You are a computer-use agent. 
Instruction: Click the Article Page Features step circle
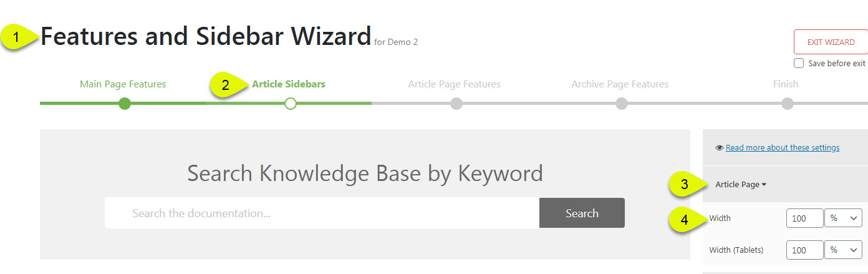(x=456, y=104)
